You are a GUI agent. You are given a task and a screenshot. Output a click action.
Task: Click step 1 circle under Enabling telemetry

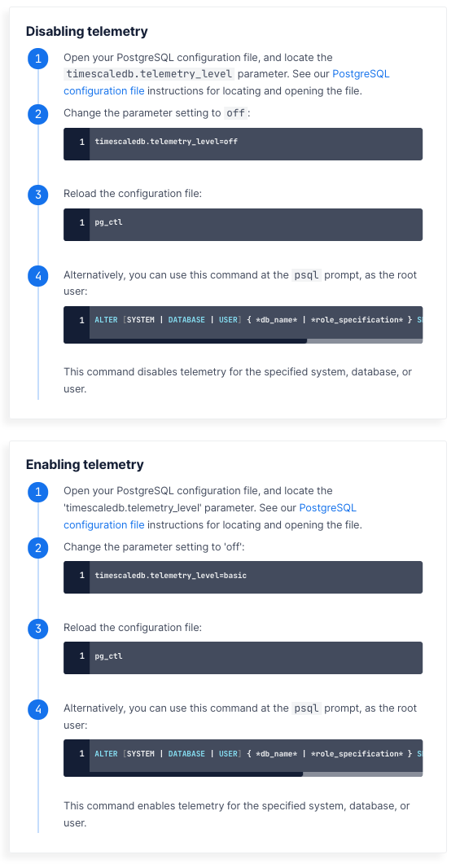click(37, 492)
